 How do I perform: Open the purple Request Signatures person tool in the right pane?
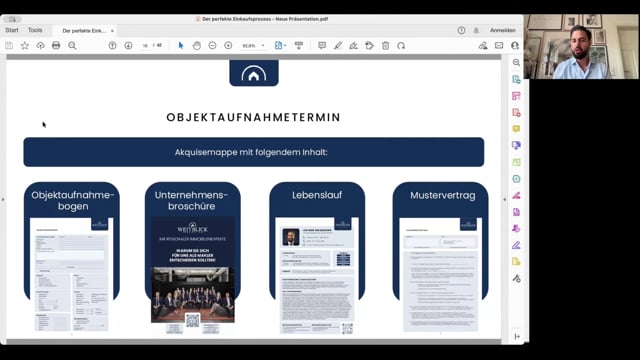pyautogui.click(x=516, y=229)
